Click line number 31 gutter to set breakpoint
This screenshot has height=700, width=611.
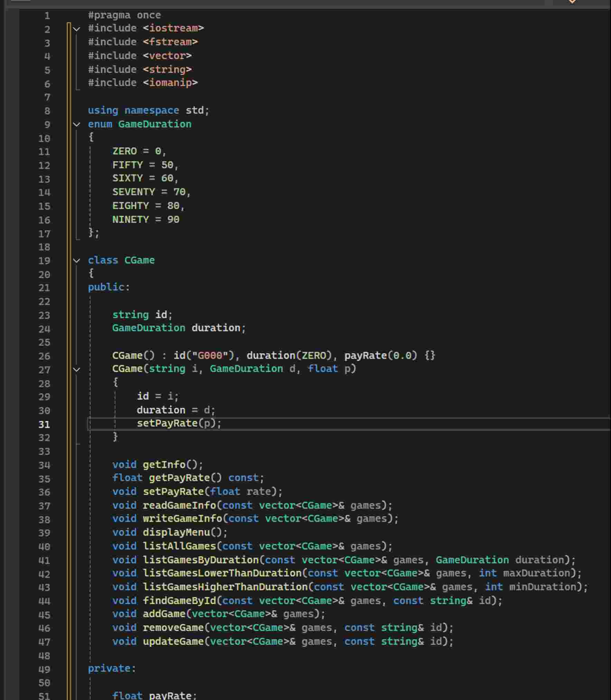(x=45, y=424)
